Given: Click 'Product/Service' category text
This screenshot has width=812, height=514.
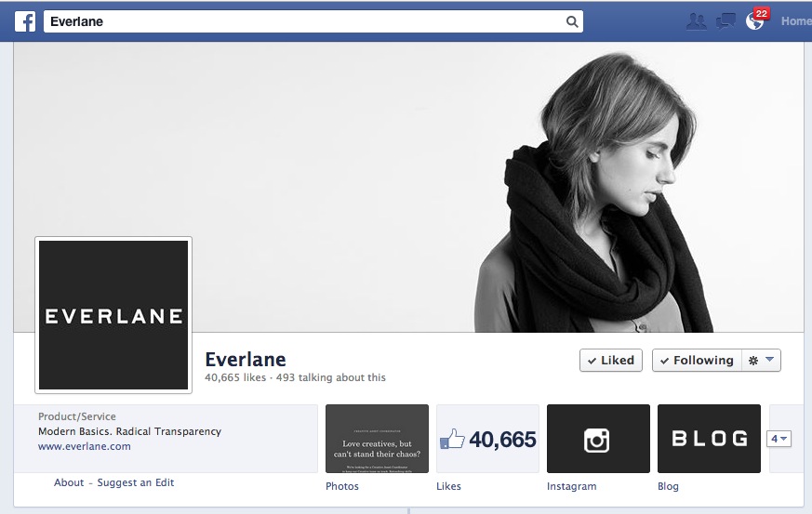Looking at the screenshot, I should click(x=77, y=416).
